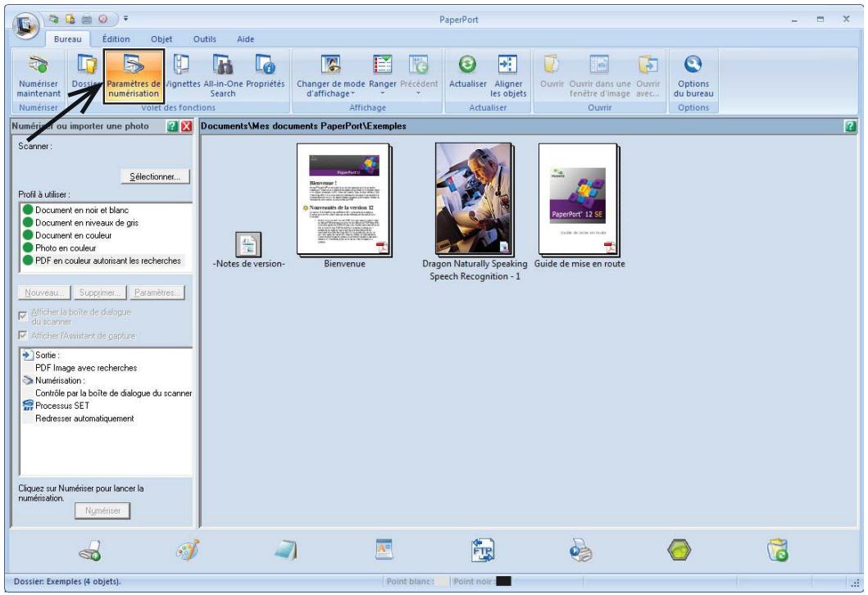Expand the quick access toolbar arrow
This screenshot has width=868, height=595.
tap(125, 19)
